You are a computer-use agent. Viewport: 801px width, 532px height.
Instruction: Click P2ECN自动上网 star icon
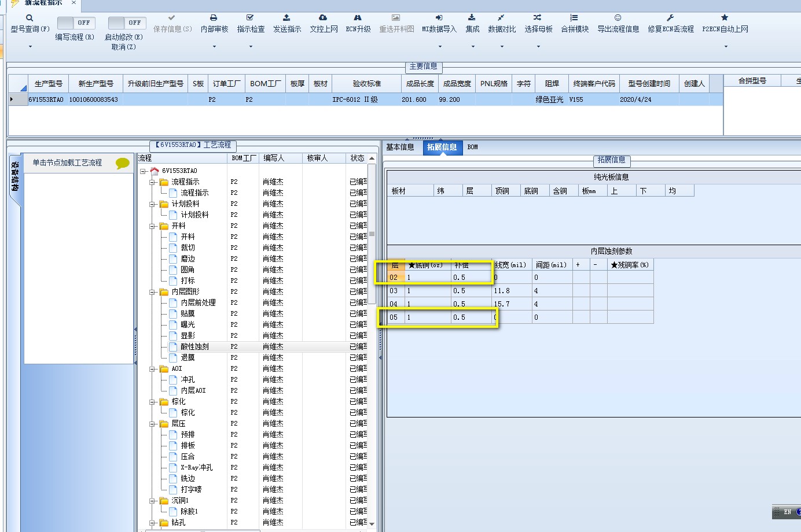(725, 18)
